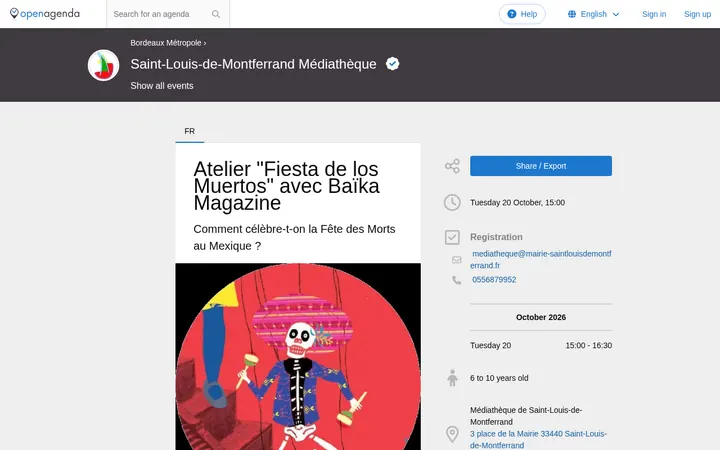This screenshot has width=720, height=450.
Task: Click the 'October 2026' month heading
Action: (x=540, y=317)
